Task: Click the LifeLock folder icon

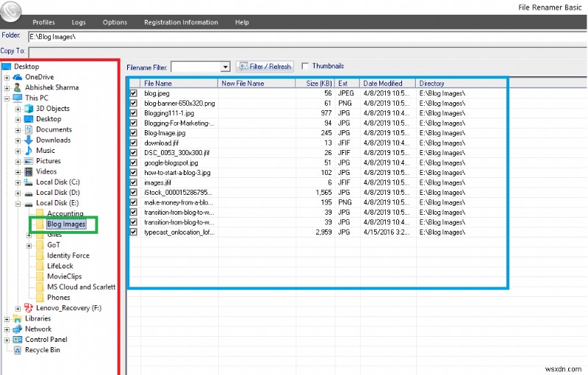Action: click(x=40, y=266)
